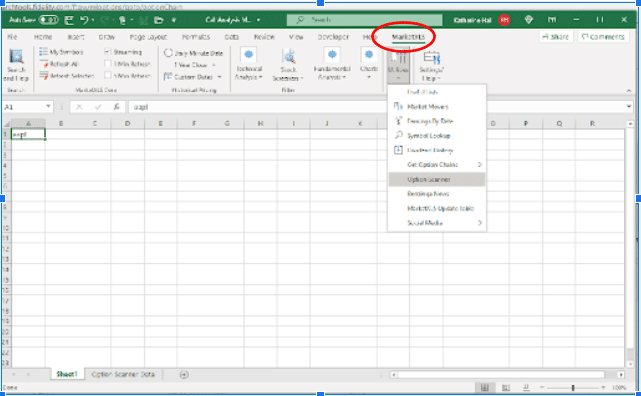Click the Open folder quick access icon
The image size is (641, 396).
click(159, 20)
